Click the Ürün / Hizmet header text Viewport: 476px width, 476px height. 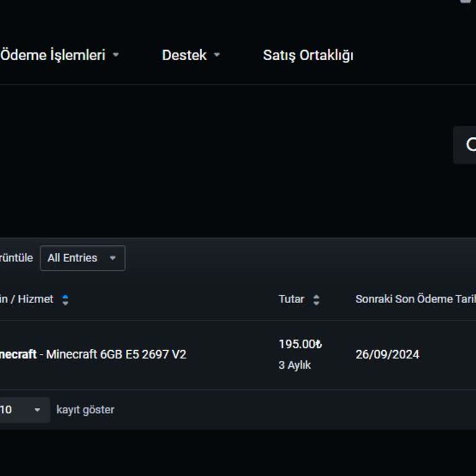27,299
